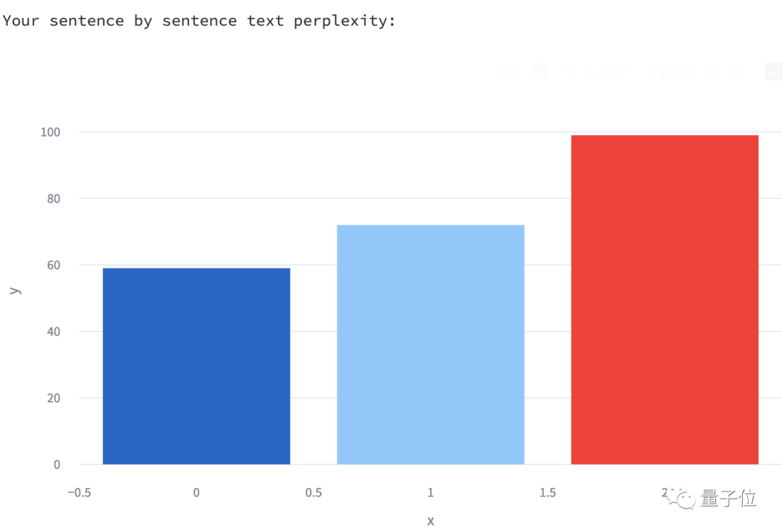The width and height of the screenshot is (782, 532).
Task: Click the y-axis title "y"
Action: 15,290
